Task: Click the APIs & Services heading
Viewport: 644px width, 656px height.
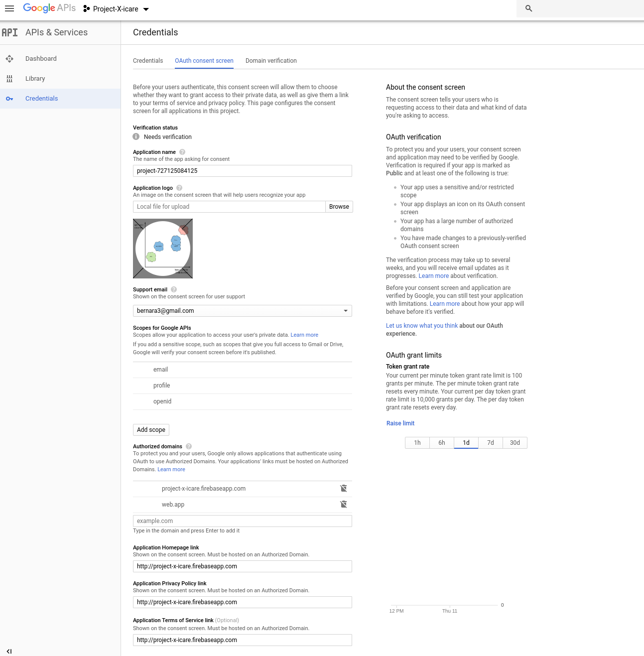Action: (56, 32)
